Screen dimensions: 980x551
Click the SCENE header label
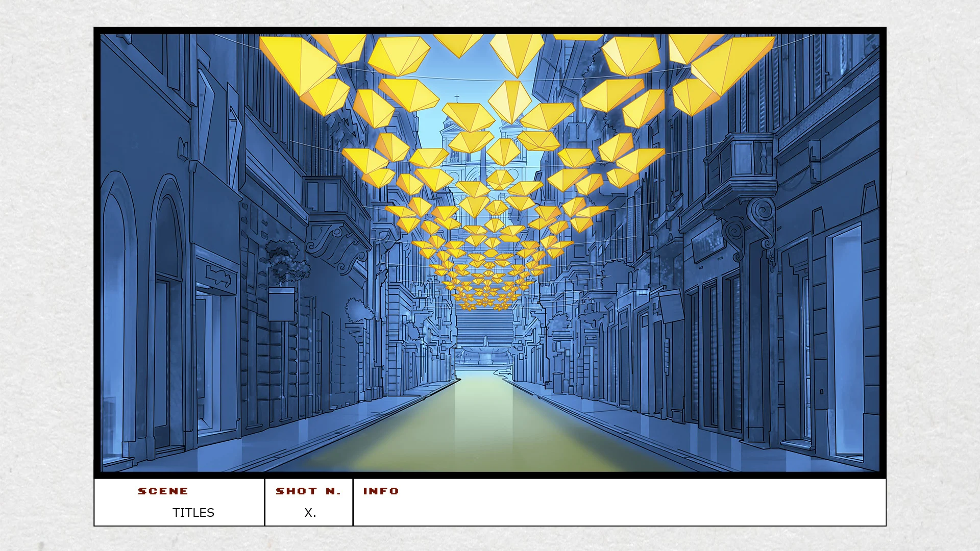(x=163, y=491)
